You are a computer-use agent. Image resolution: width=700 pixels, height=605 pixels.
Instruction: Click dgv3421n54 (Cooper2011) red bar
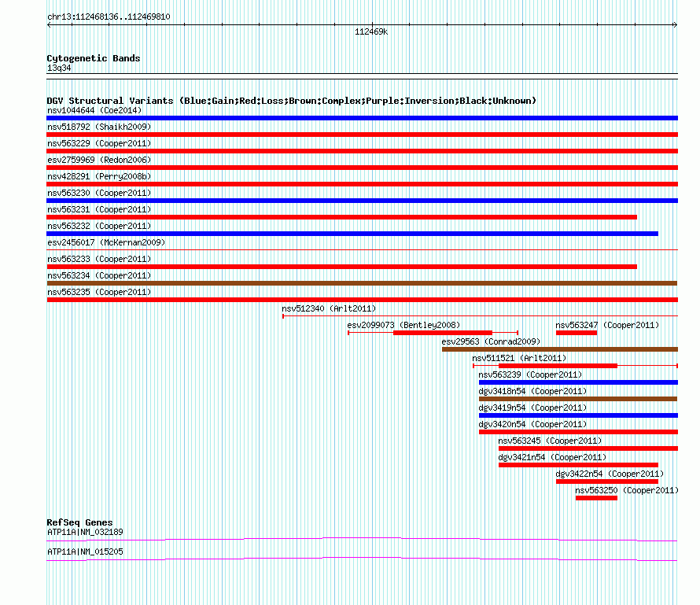click(579, 465)
